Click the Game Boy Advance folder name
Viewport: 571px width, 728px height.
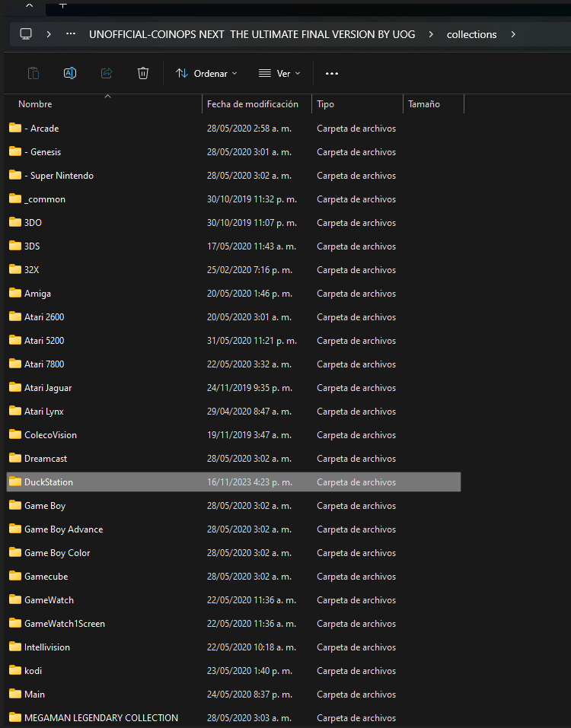[x=64, y=529]
